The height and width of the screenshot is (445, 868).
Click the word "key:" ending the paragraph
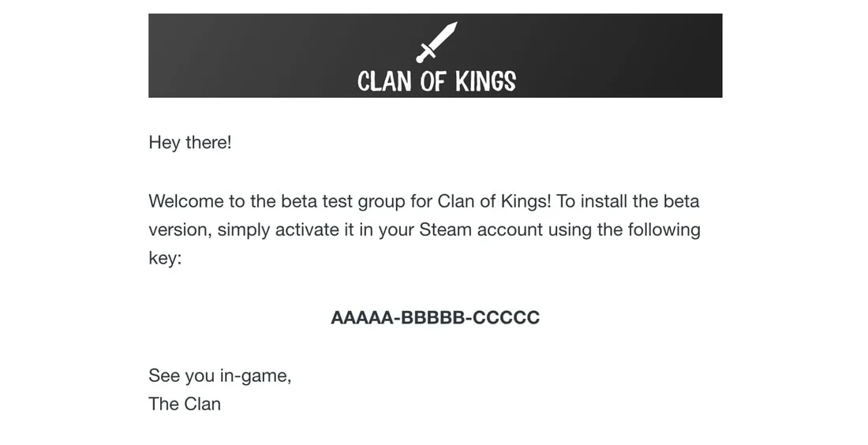point(165,259)
